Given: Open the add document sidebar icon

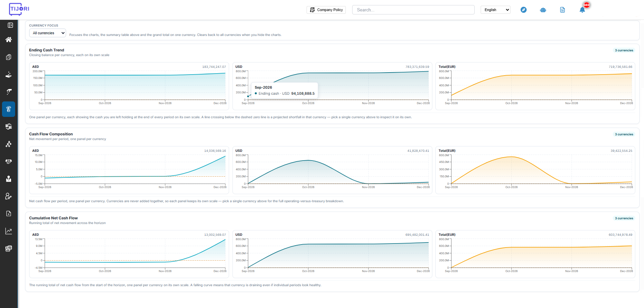Looking at the screenshot, I should 9,214.
